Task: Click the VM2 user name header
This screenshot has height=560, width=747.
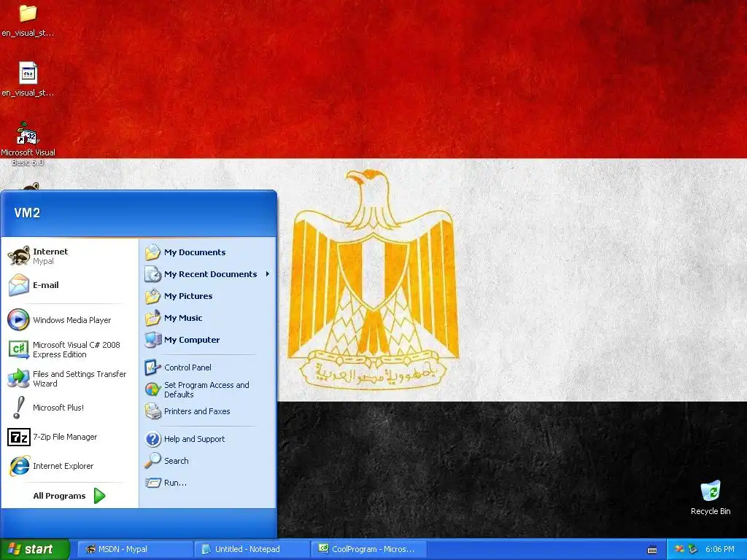Action: point(27,213)
